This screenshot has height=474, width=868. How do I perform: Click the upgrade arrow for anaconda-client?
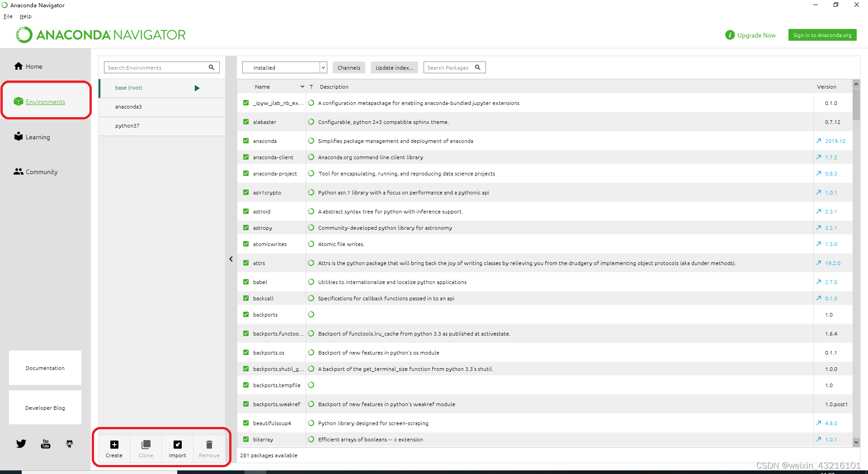point(819,157)
